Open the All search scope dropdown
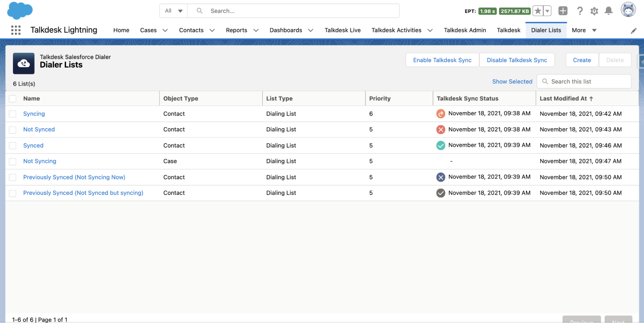 (x=174, y=11)
